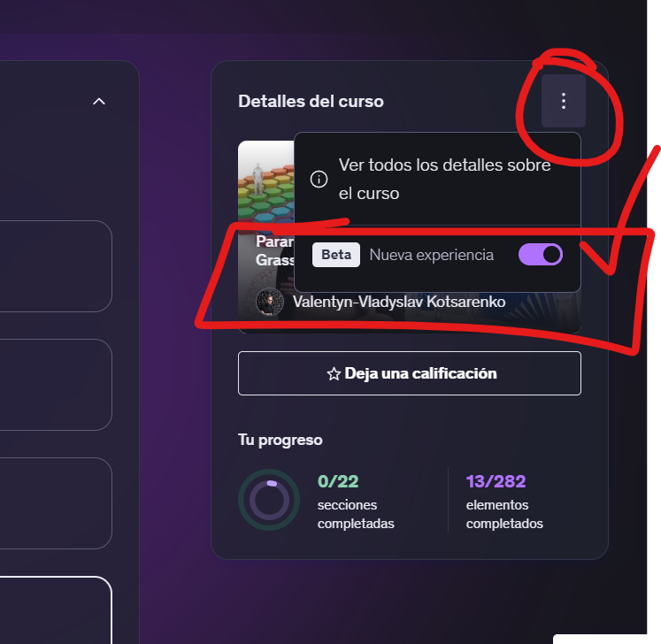
Task: Click the star icon beside Deja una calificación
Action: (x=334, y=374)
